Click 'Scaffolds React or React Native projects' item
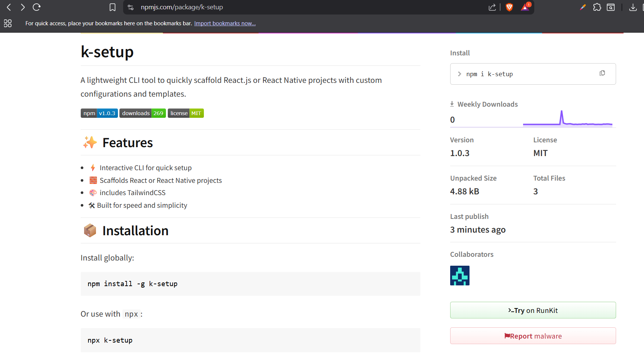Image resolution: width=644 pixels, height=356 pixels. pos(161,180)
